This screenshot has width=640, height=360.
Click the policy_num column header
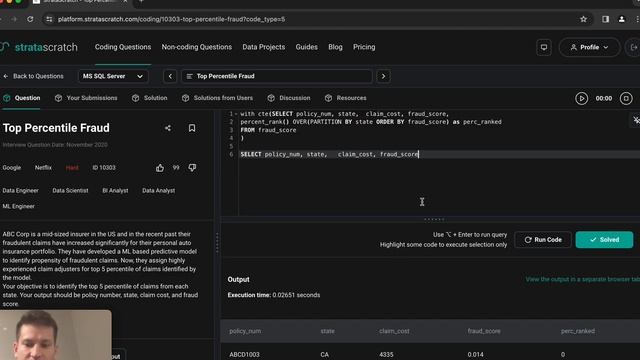pos(245,331)
